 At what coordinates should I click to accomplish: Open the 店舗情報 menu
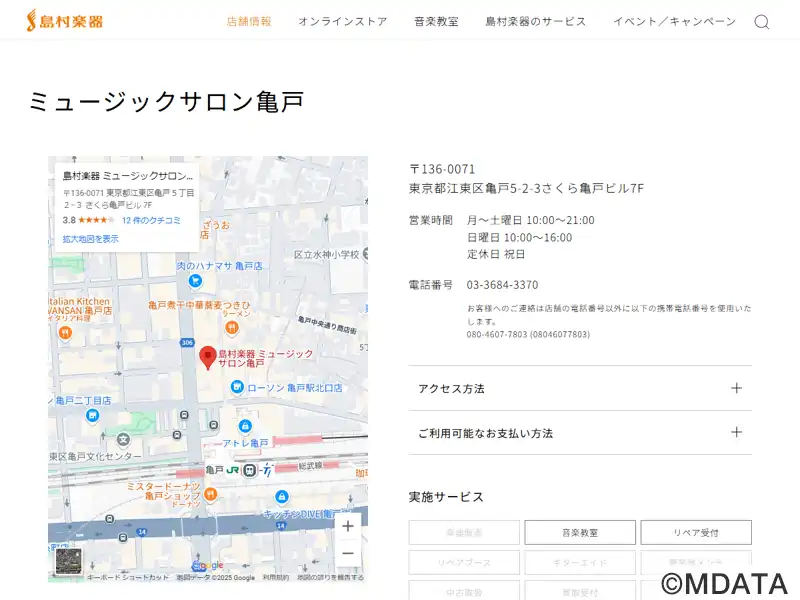click(249, 21)
